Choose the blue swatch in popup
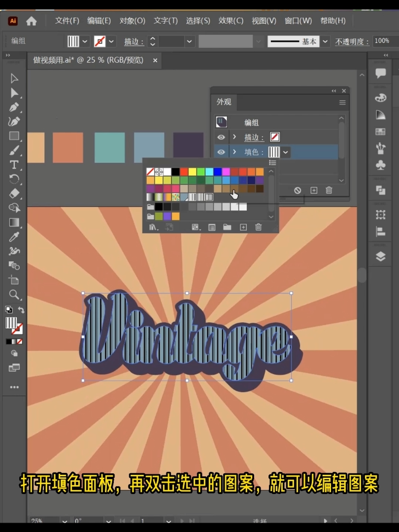Image resolution: width=399 pixels, height=532 pixels. 217,172
